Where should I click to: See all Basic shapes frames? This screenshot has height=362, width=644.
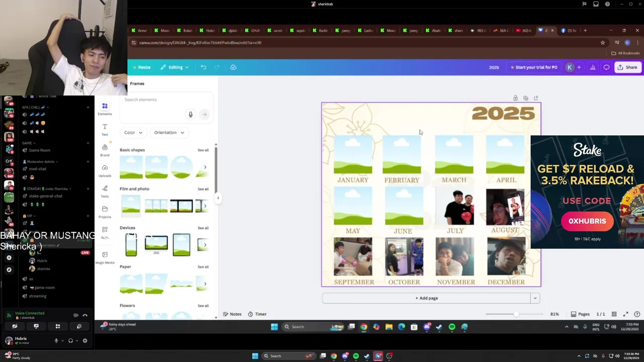[203, 150]
